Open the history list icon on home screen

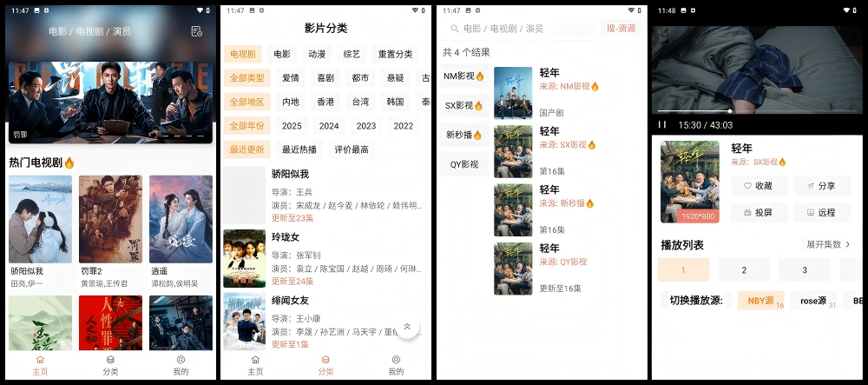click(x=196, y=31)
